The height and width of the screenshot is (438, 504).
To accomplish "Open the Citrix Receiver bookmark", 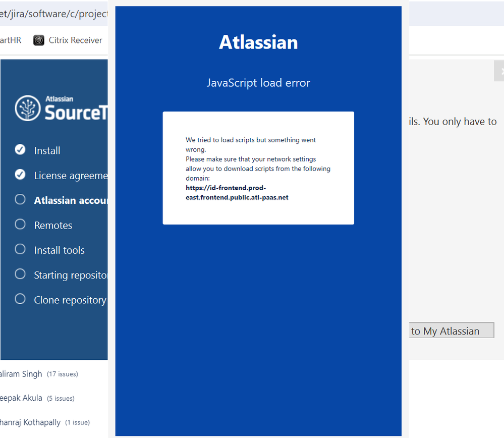I will 68,40.
